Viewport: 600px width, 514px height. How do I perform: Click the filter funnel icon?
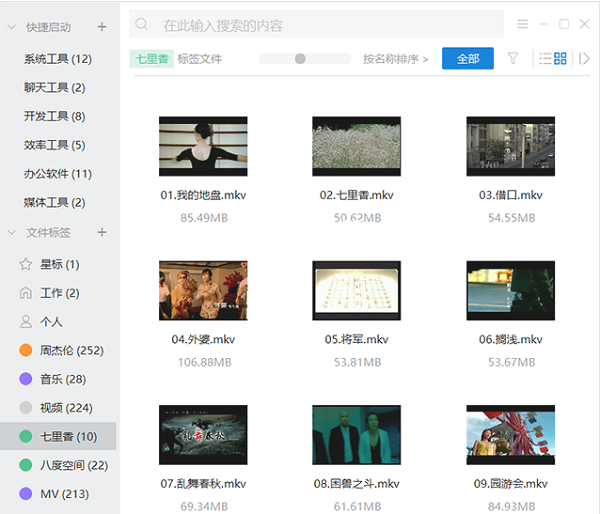513,59
